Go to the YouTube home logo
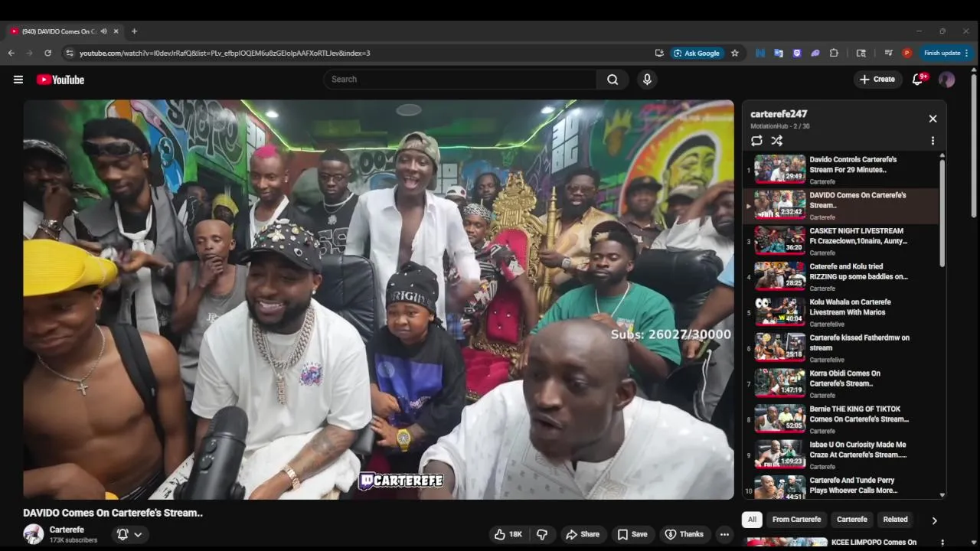 pos(60,80)
